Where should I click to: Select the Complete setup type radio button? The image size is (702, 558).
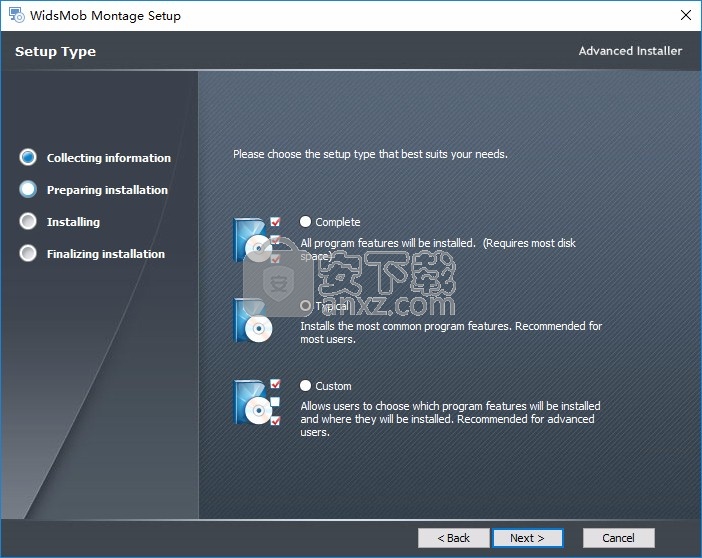click(305, 222)
